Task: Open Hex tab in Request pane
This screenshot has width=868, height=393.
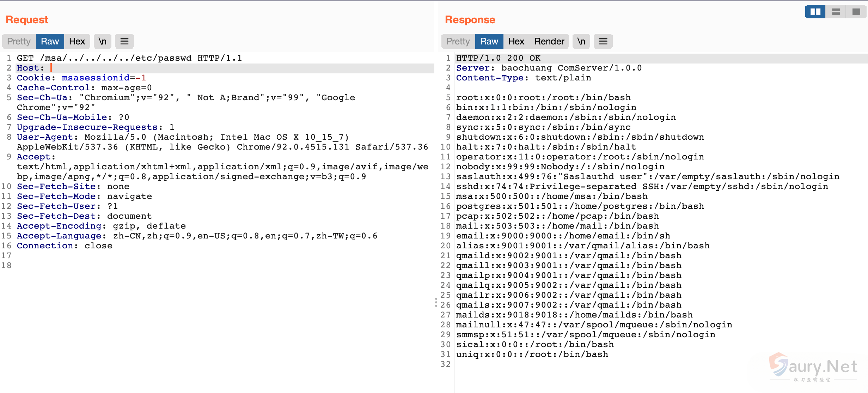Action: point(77,41)
